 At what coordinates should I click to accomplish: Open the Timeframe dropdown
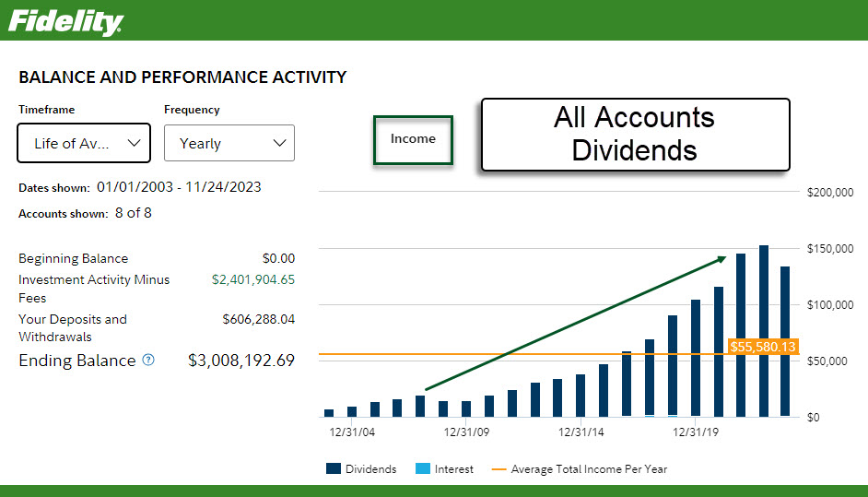pos(83,143)
